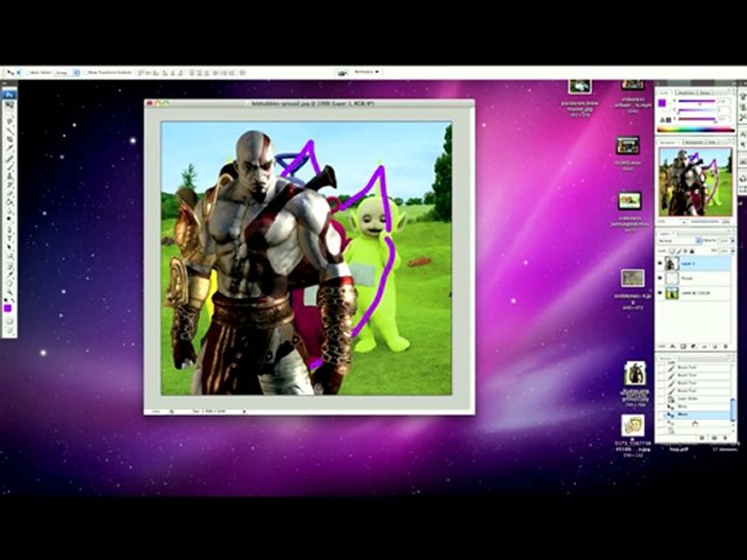Image resolution: width=747 pixels, height=560 pixels.
Task: Open the layer Opacity slider arrow
Action: tap(733, 241)
